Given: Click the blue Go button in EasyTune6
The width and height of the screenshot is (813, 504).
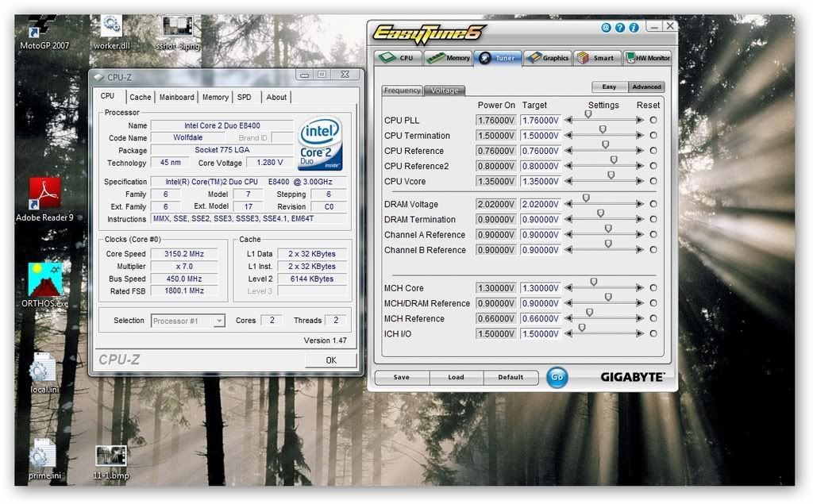Looking at the screenshot, I should 557,377.
